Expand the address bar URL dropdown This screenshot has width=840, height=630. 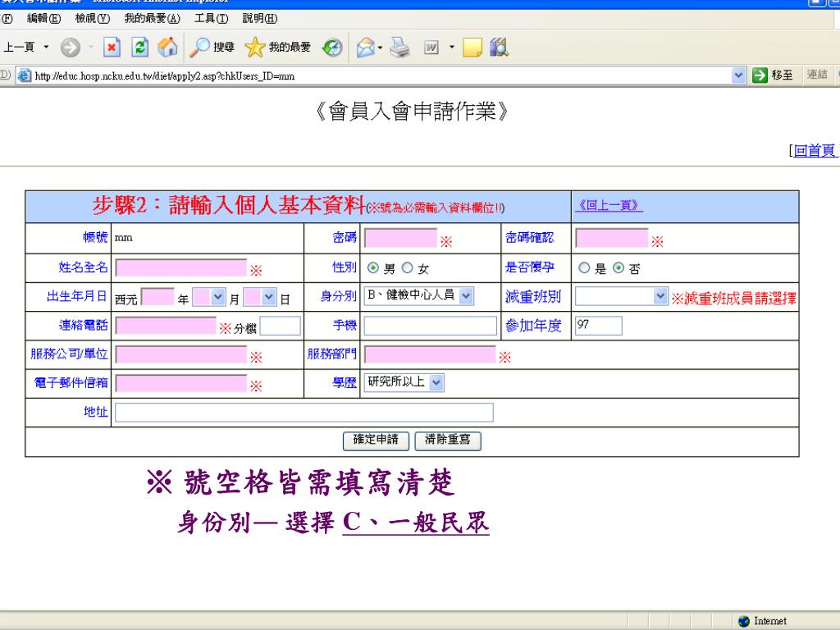pos(738,75)
